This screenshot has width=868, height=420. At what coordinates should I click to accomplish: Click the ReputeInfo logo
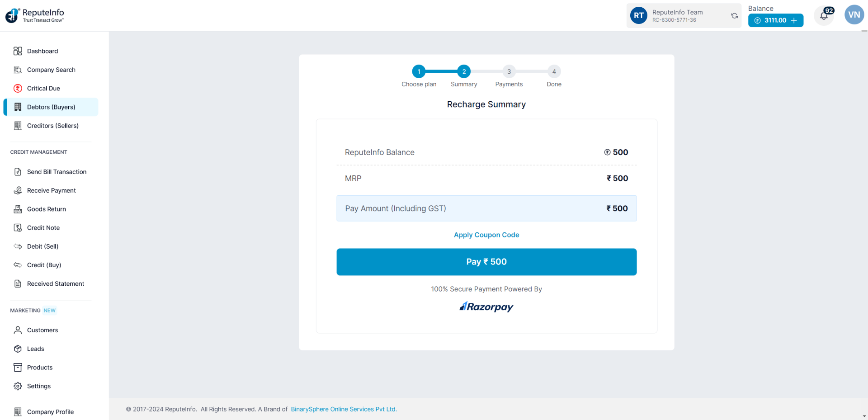coord(35,15)
